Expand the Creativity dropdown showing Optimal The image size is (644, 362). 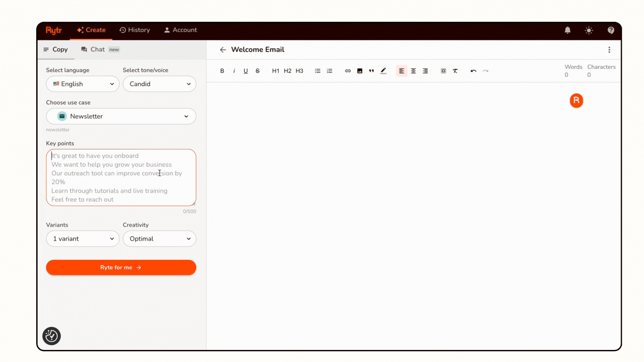[x=159, y=239]
